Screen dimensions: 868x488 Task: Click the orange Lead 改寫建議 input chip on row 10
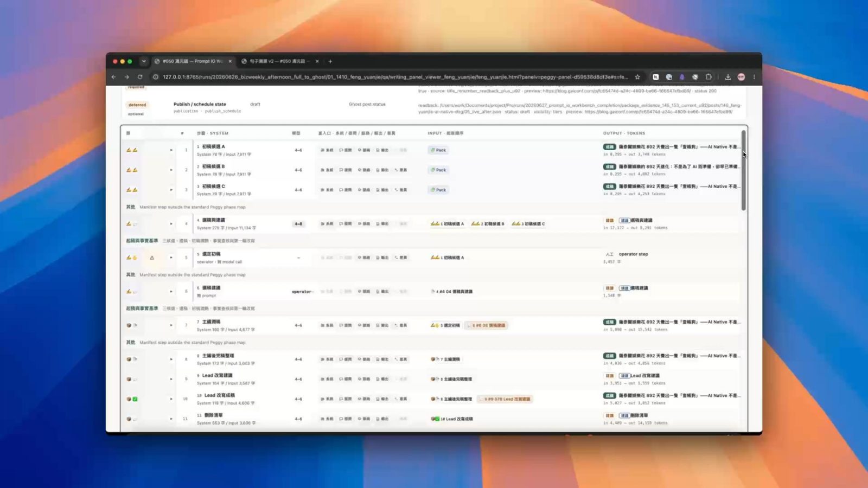click(506, 399)
